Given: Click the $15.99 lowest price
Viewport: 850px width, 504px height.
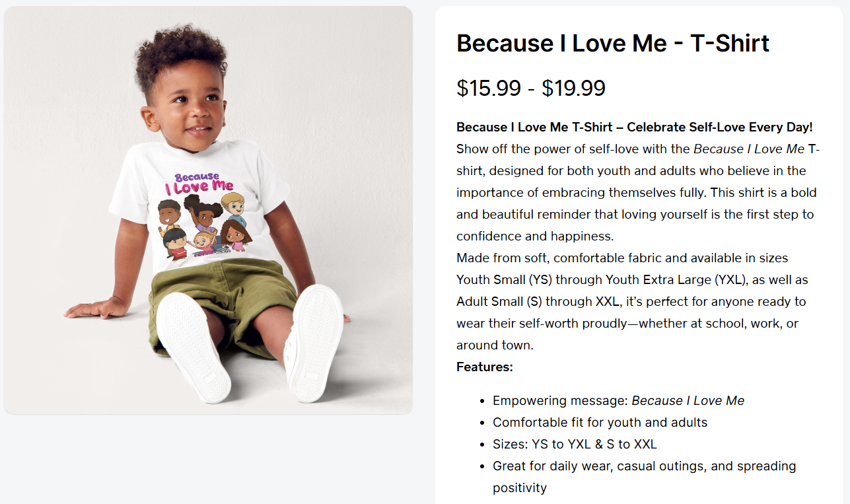Looking at the screenshot, I should 488,89.
